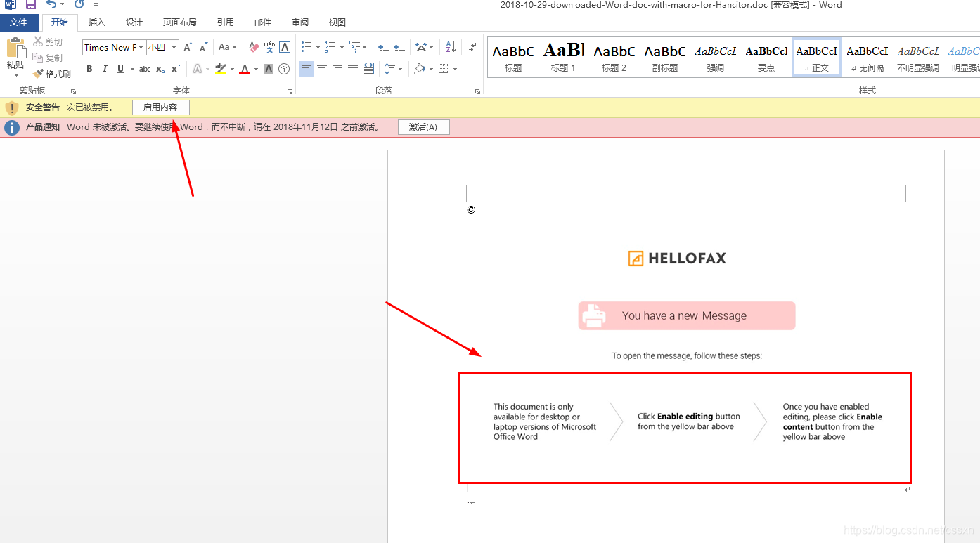Click the Distributed alignment icon

tap(368, 69)
